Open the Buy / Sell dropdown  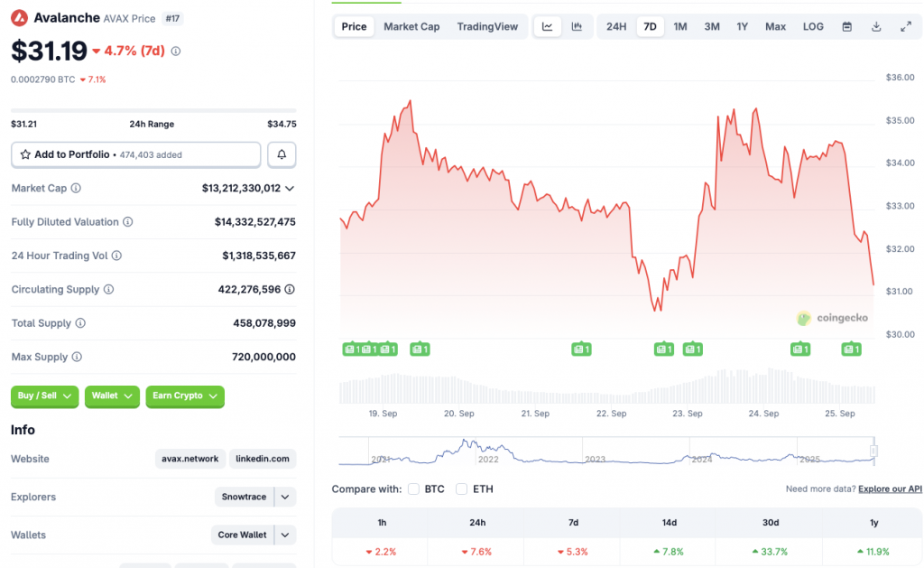44,396
